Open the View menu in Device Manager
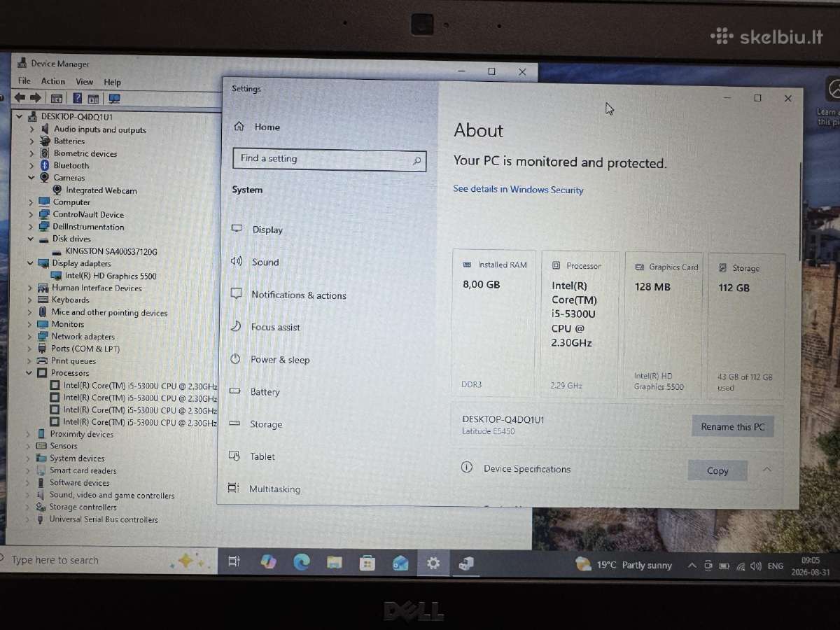Viewport: 840px width, 630px height. pyautogui.click(x=85, y=82)
